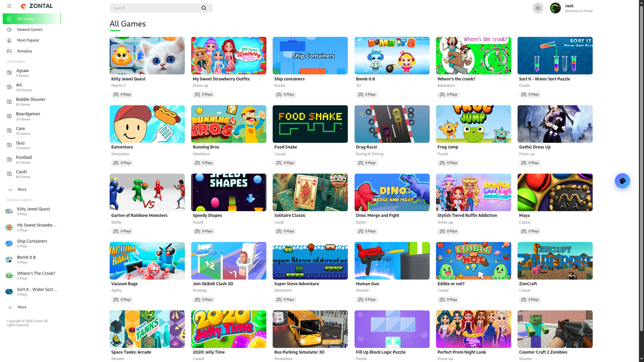Screen dimensions: 644x362
Task: Click the Bomb It 8 sidebar icon
Action: [9, 260]
